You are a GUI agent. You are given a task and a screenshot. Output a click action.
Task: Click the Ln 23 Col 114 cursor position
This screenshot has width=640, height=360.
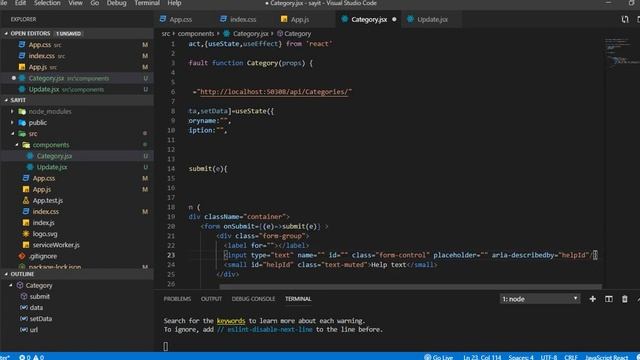pyautogui.click(x=482, y=357)
